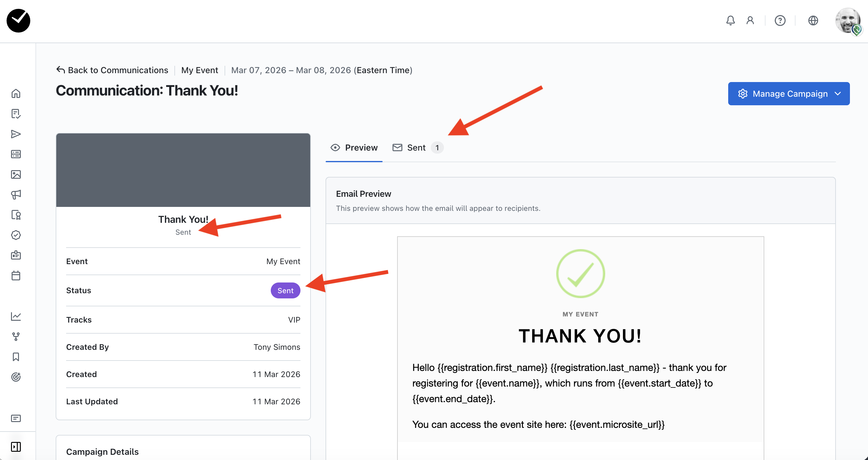Toggle the sidebar collapse panel icon
868x460 pixels.
(16, 447)
